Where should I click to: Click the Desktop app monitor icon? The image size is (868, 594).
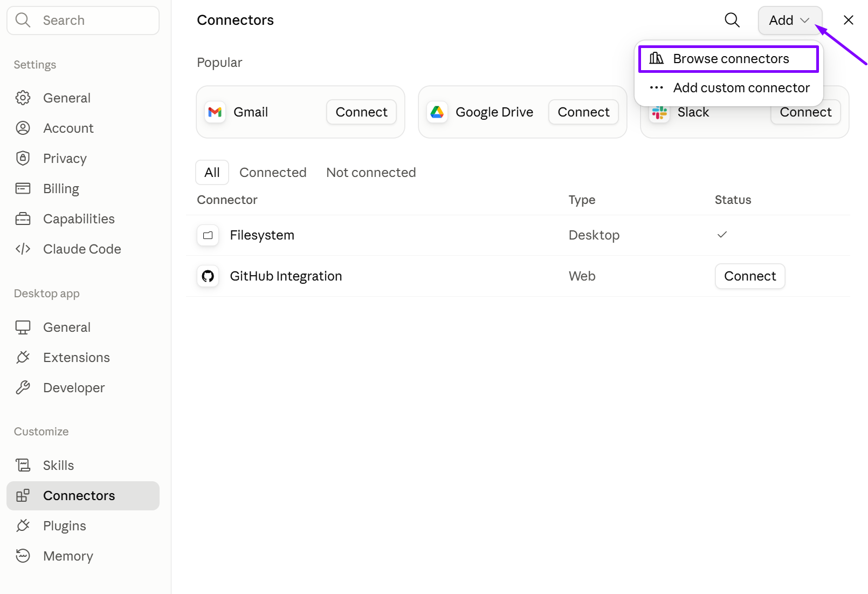23,327
